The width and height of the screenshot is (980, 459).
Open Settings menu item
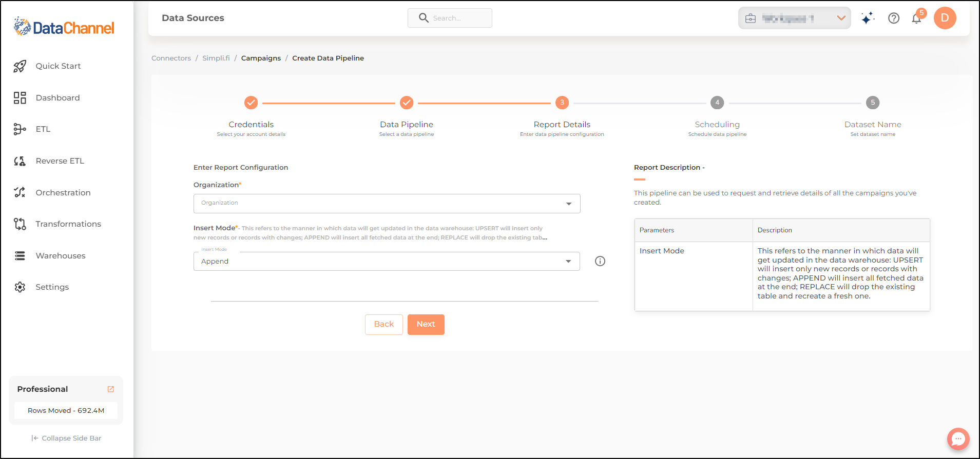coord(52,287)
